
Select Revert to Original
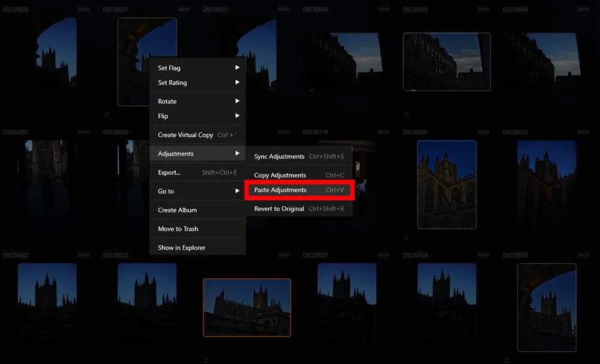[x=299, y=209]
